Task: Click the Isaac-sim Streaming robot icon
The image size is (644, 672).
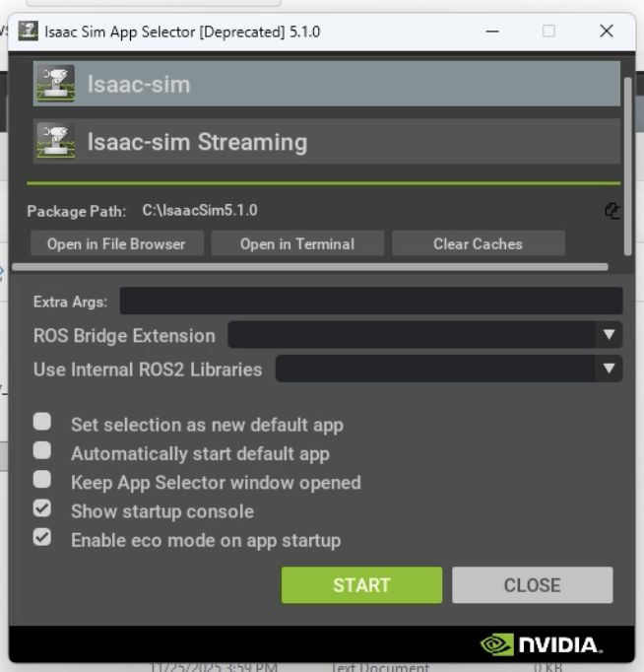Action: click(56, 142)
